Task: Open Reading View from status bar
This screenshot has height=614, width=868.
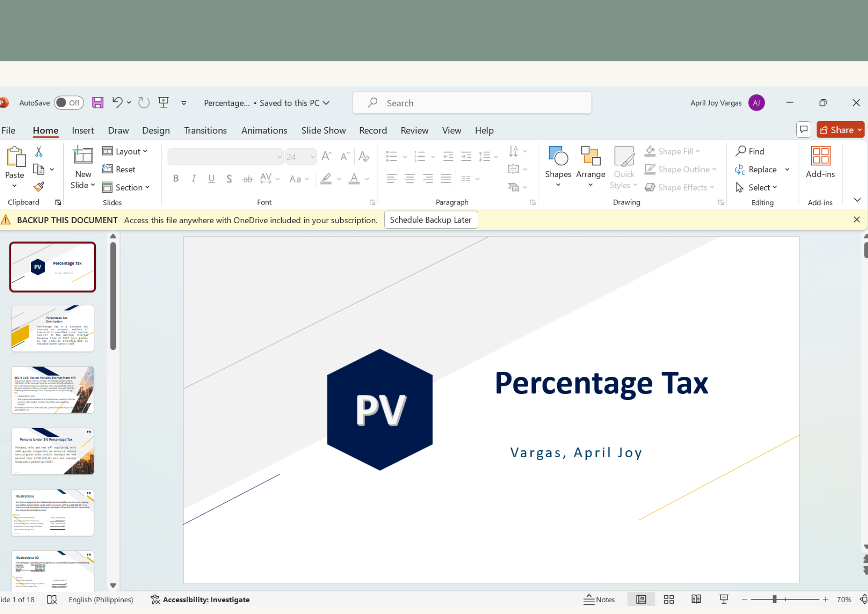Action: [x=696, y=600]
